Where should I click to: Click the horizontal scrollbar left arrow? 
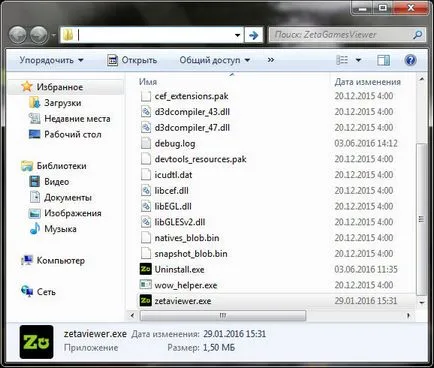133,315
